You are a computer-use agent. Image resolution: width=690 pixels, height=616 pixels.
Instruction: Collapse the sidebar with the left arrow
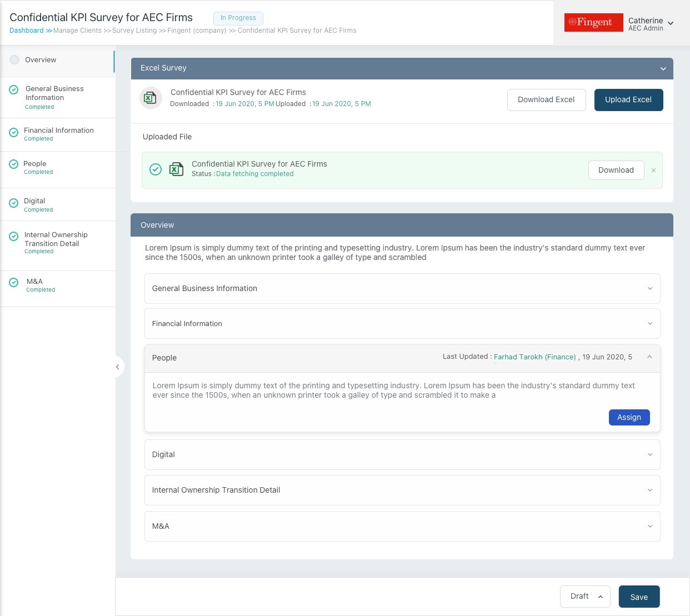pyautogui.click(x=117, y=367)
